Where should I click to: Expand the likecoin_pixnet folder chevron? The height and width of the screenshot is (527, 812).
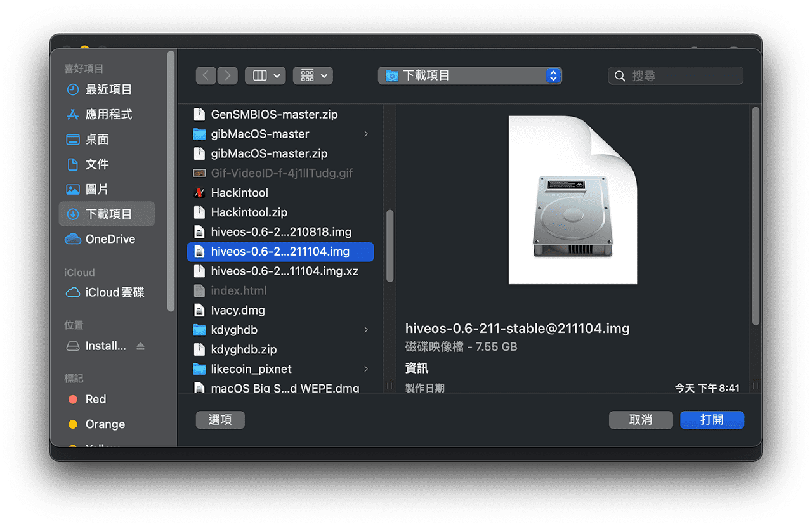(x=366, y=369)
